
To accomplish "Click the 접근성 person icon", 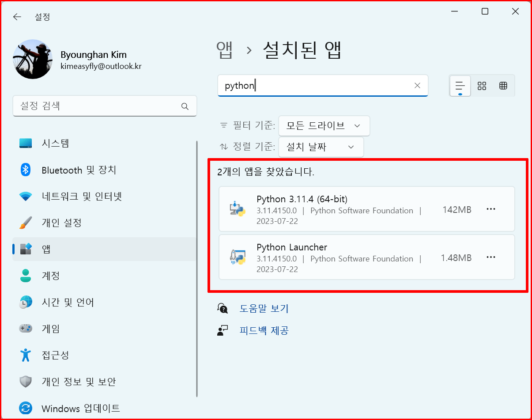I will 26,355.
